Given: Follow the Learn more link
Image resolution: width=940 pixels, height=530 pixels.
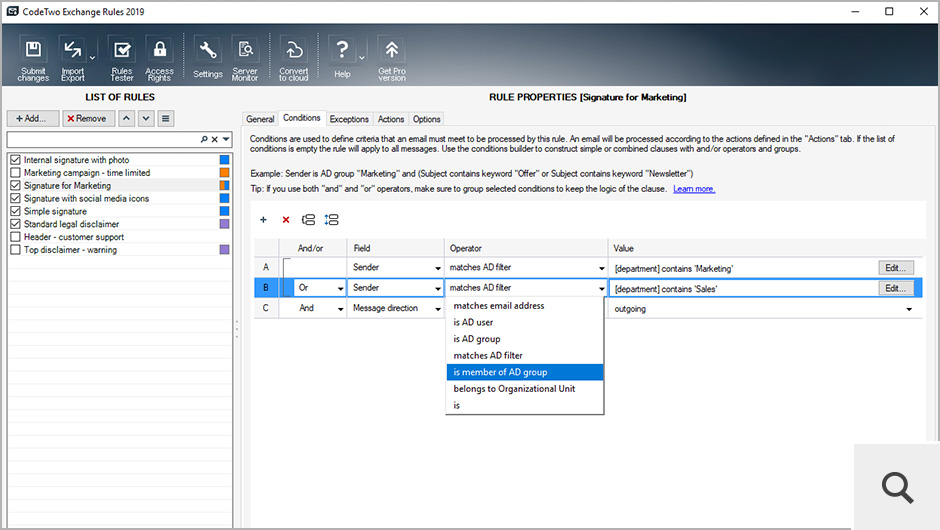Looking at the screenshot, I should coord(694,189).
